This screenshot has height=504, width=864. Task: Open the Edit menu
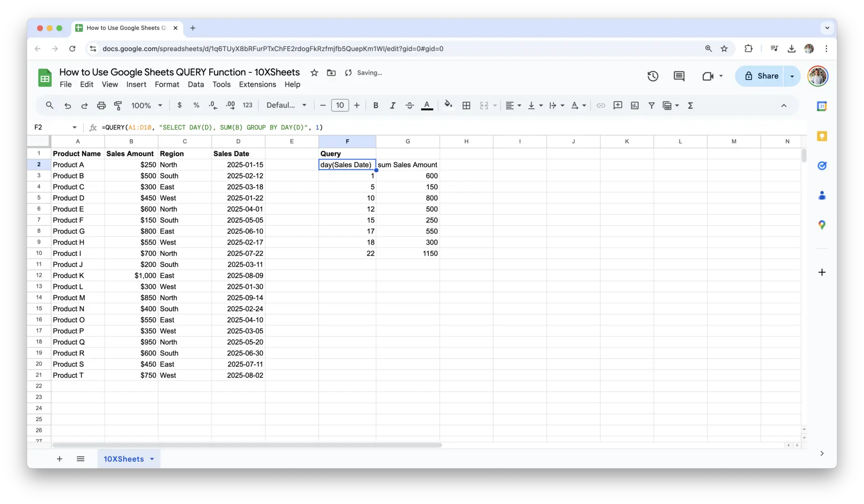(86, 84)
